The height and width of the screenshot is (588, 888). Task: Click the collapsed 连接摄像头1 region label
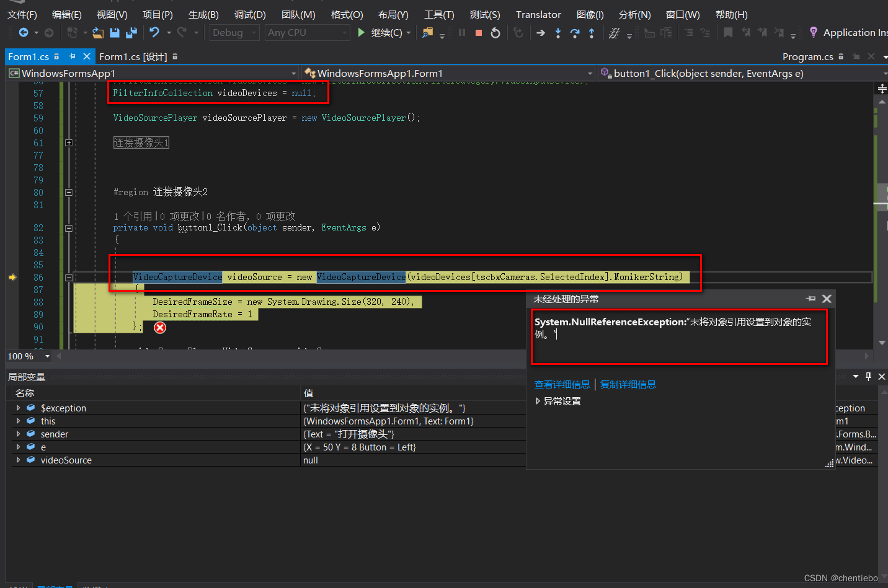coord(141,143)
